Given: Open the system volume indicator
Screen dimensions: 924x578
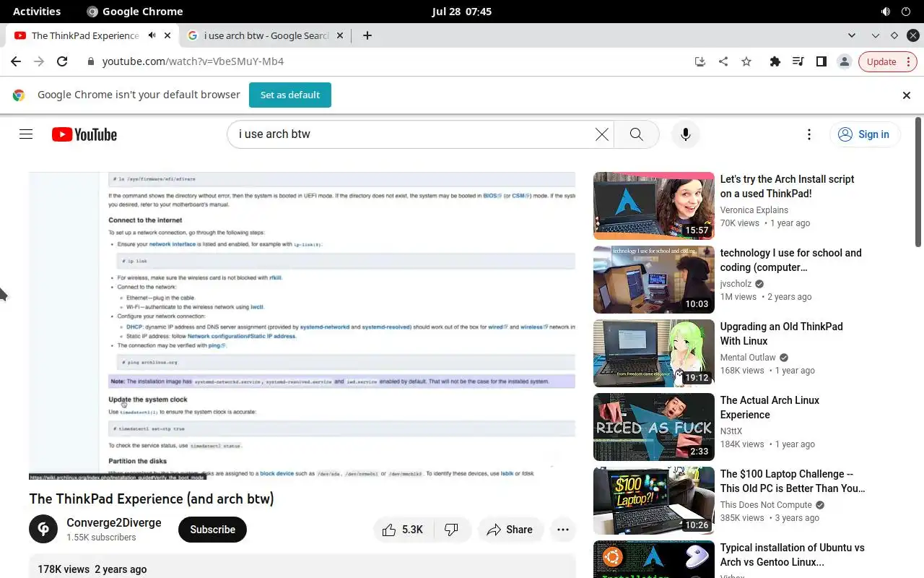Looking at the screenshot, I should tap(886, 12).
